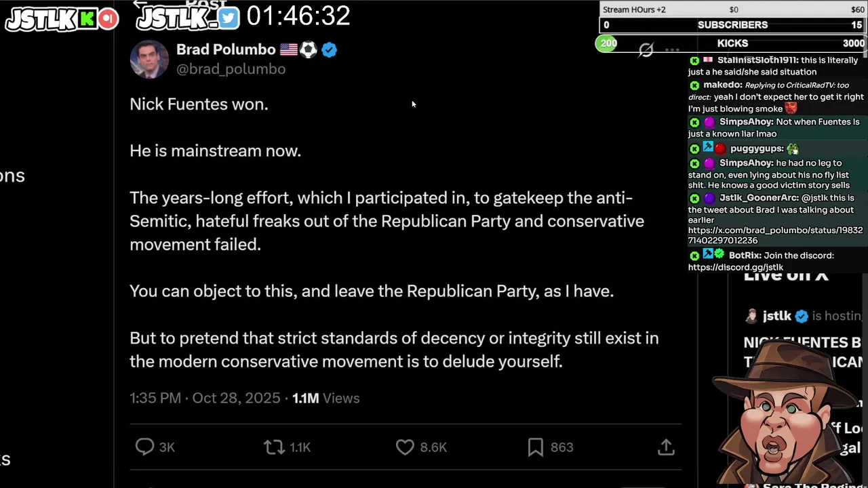Bookmark the Brad Polumbo post
Viewport: 868px width, 488px height.
coord(535,447)
